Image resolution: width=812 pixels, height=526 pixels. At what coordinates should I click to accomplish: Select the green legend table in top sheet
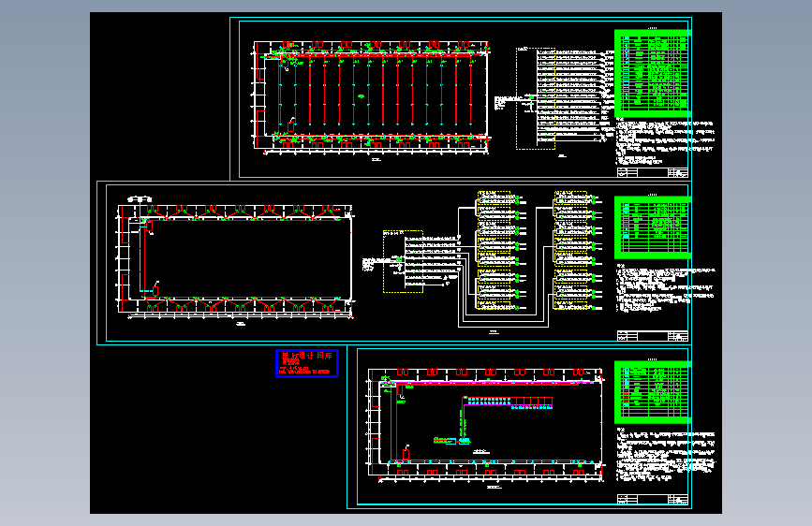click(653, 74)
